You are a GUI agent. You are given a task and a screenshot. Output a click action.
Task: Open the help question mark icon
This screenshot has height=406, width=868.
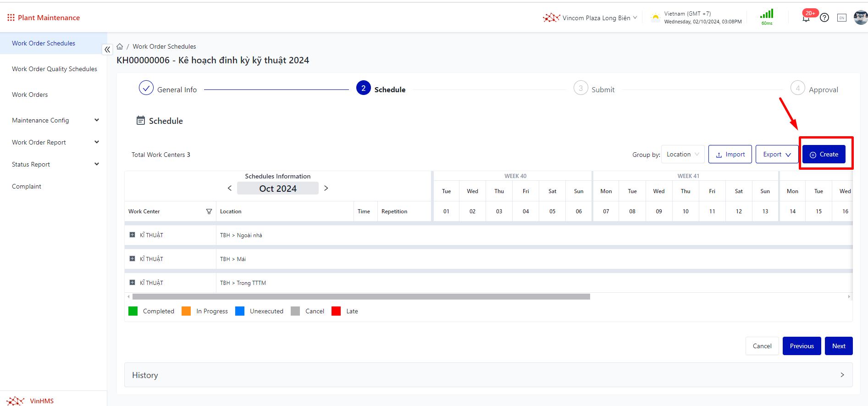point(824,18)
